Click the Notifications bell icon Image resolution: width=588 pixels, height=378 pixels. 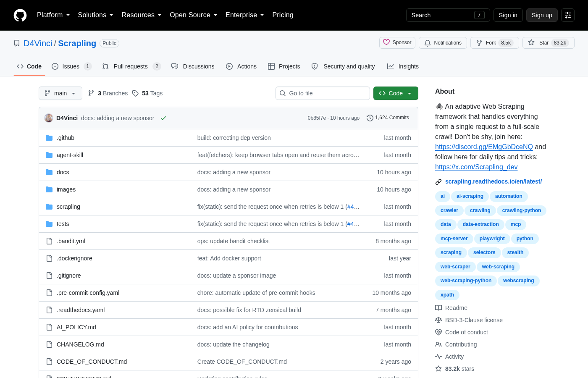428,43
